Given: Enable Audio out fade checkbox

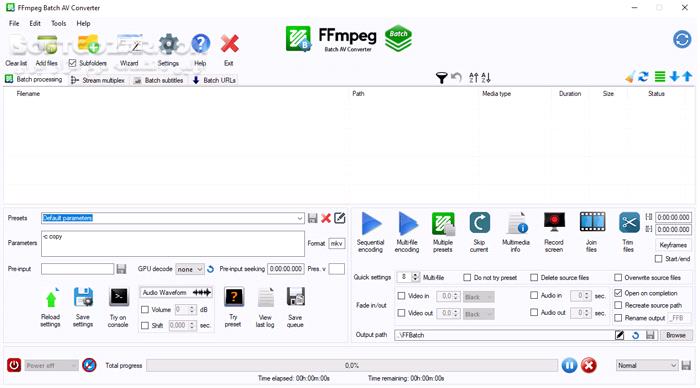Looking at the screenshot, I should (x=534, y=312).
